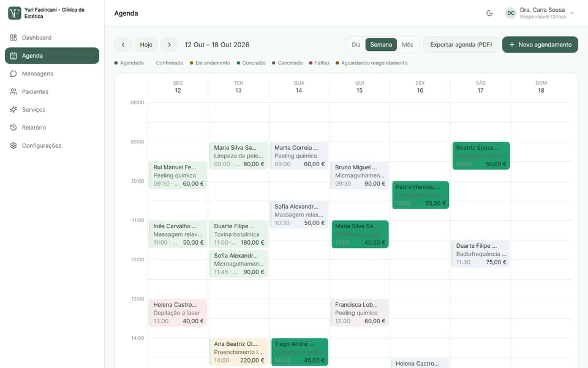The width and height of the screenshot is (588, 368).
Task: Open Ana Beatriz Preenchimento appointment
Action: point(238,352)
